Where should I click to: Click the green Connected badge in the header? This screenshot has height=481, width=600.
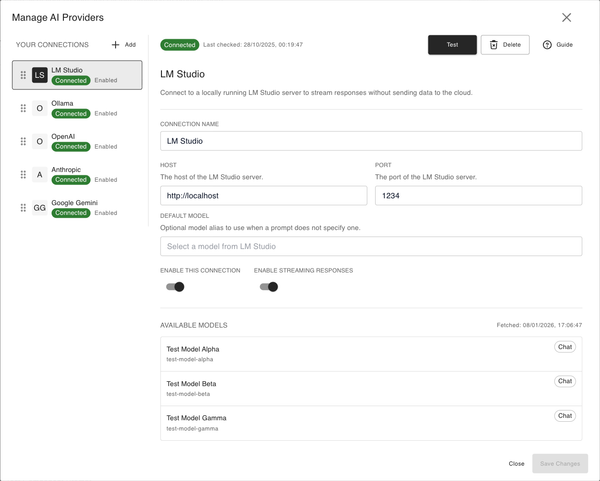pyautogui.click(x=179, y=45)
